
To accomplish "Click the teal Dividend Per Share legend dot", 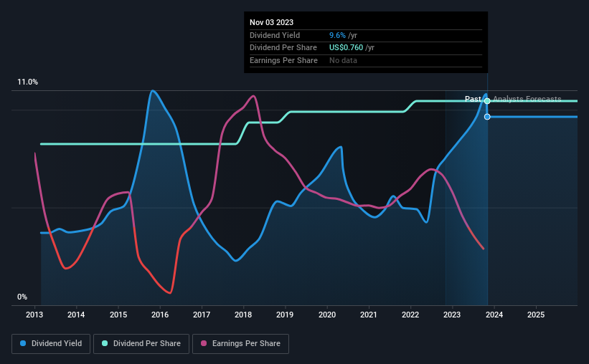I will click(105, 343).
